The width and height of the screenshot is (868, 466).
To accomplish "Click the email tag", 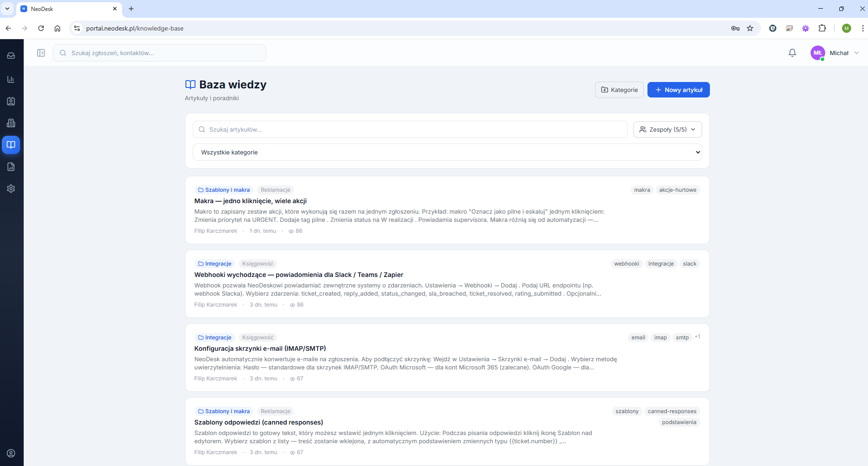I will 638,338.
